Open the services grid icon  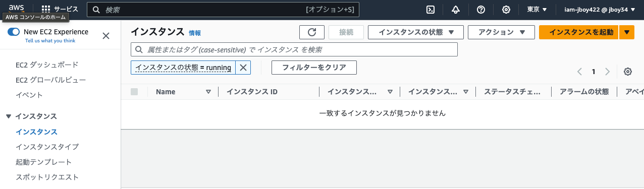pos(46,10)
